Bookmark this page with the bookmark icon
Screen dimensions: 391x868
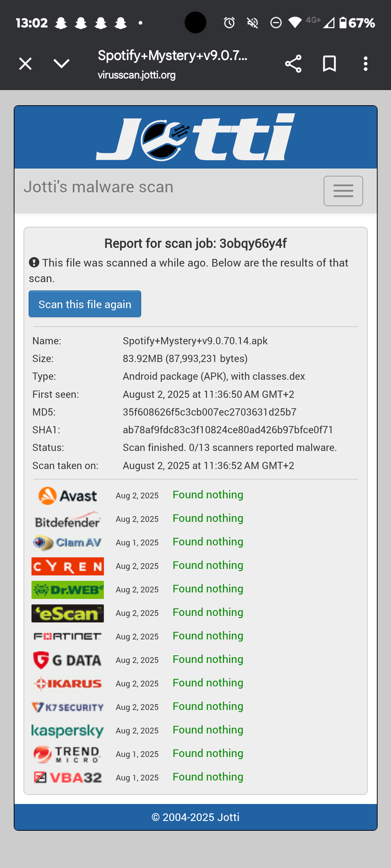click(x=329, y=64)
